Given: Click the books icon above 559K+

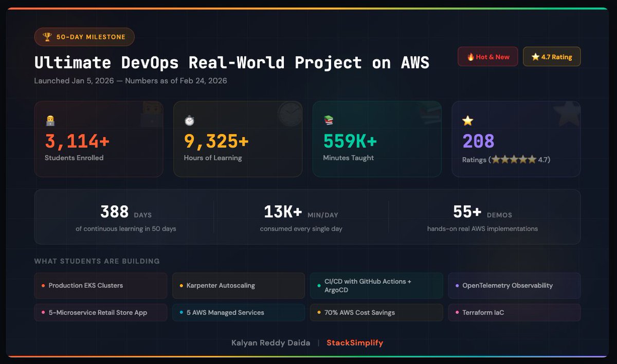Looking at the screenshot, I should pyautogui.click(x=329, y=120).
